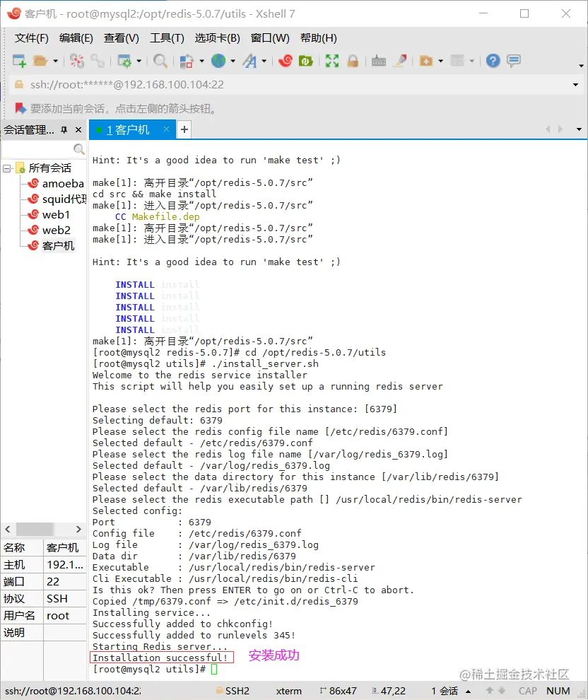Expand the Properties dropdown arrow
Screen dimensions: 588x700
139,61
